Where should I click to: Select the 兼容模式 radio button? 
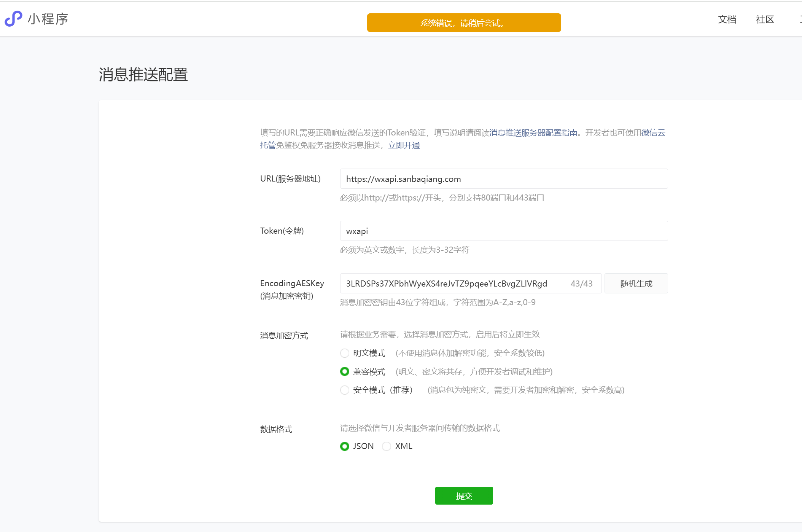point(345,371)
